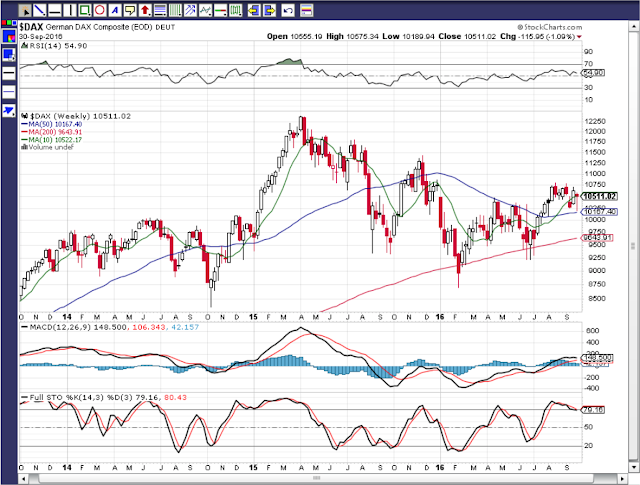Add a yellow callout bubble annotation
Viewport: 640px width, 485px height.
130,10
